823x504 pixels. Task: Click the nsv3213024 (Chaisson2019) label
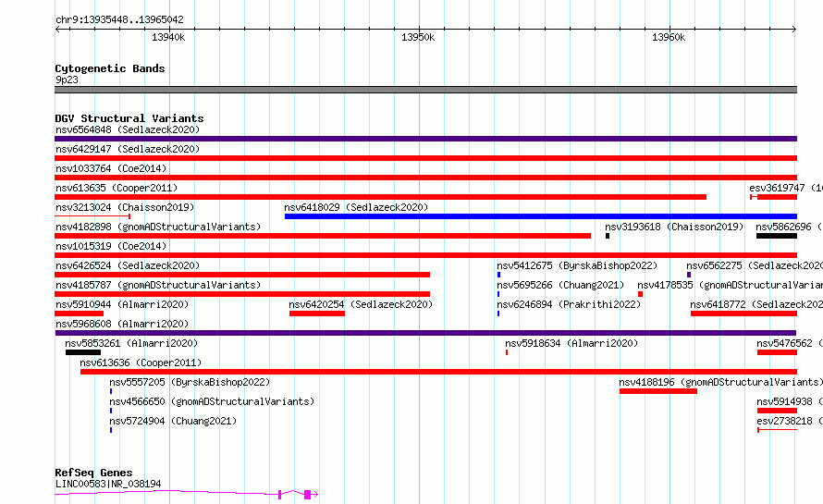(x=125, y=207)
